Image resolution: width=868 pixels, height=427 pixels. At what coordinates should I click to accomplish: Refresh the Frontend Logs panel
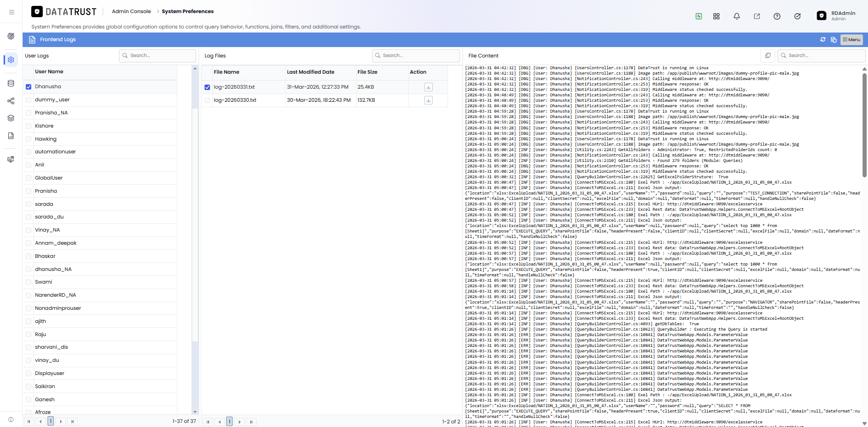click(x=823, y=40)
